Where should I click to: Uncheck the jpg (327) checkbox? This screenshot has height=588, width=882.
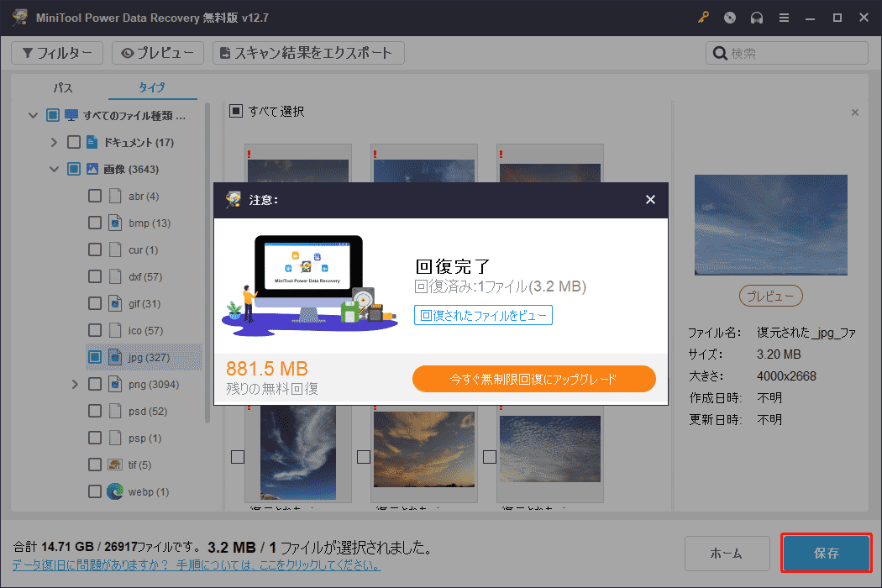[95, 356]
